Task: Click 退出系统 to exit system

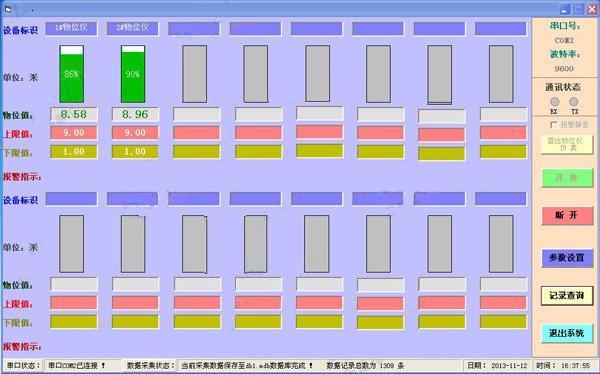Action: coord(567,333)
